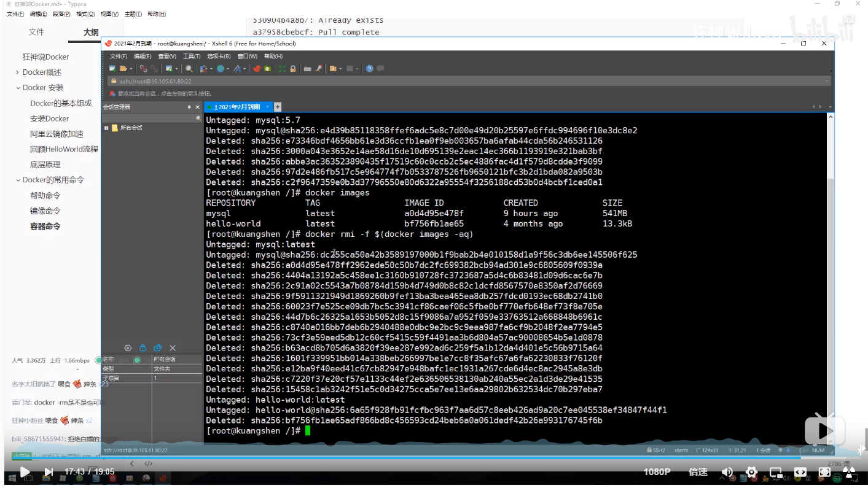This screenshot has width=868, height=488.
Task: Collapse the Docker 安装 outline section
Action: pyautogui.click(x=18, y=88)
